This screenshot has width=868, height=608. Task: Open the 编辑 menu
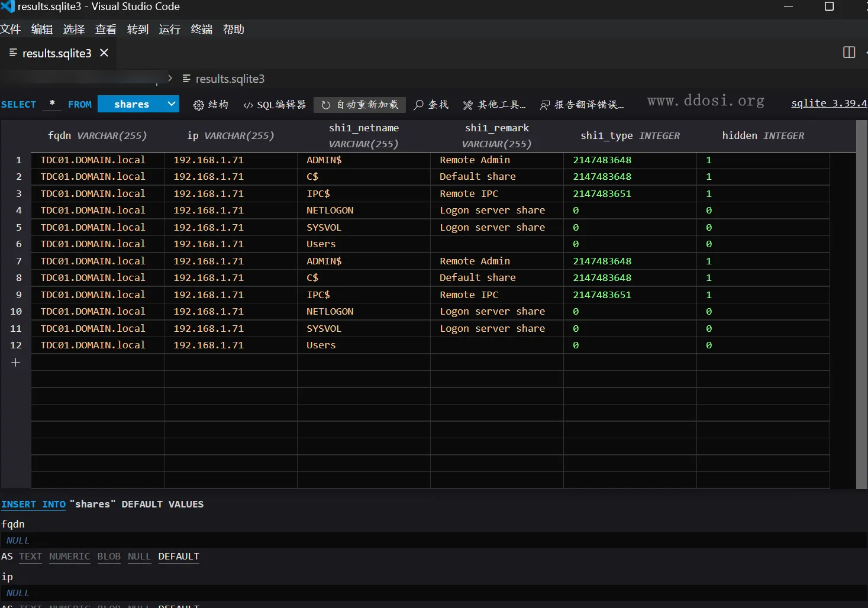[42, 29]
